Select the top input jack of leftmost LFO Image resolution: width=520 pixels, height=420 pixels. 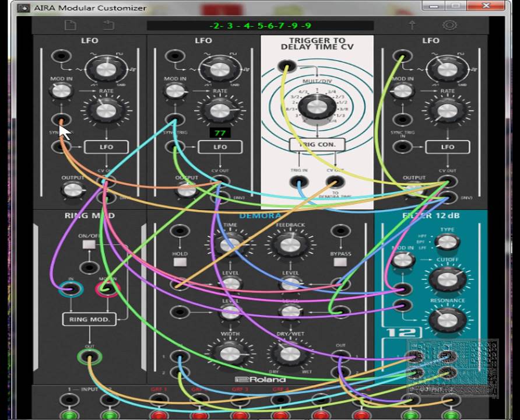coord(61,56)
